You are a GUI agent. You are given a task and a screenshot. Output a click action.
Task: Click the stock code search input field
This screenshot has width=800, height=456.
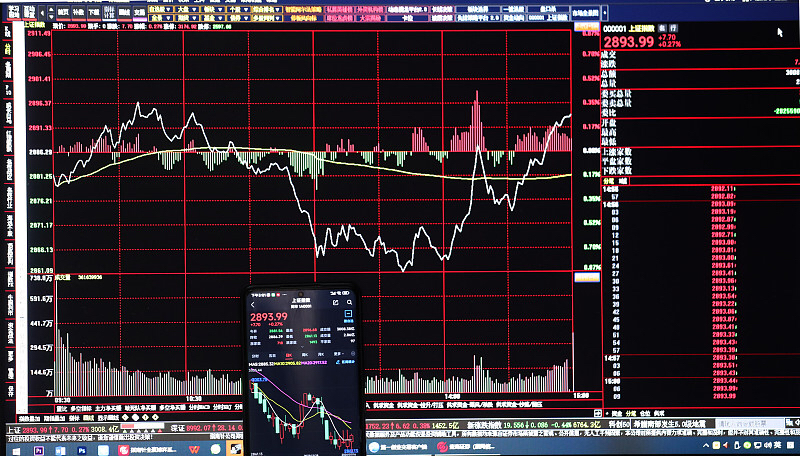(x=749, y=423)
